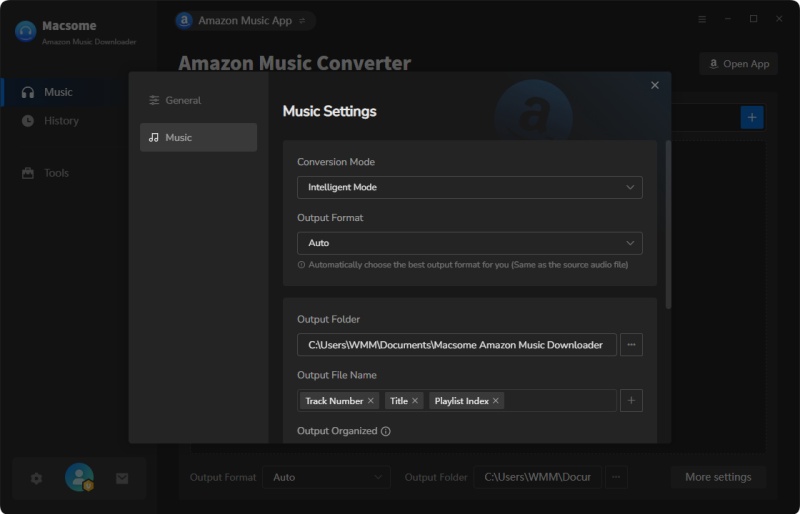Click the blue plus add button
800x514 pixels.
(752, 117)
